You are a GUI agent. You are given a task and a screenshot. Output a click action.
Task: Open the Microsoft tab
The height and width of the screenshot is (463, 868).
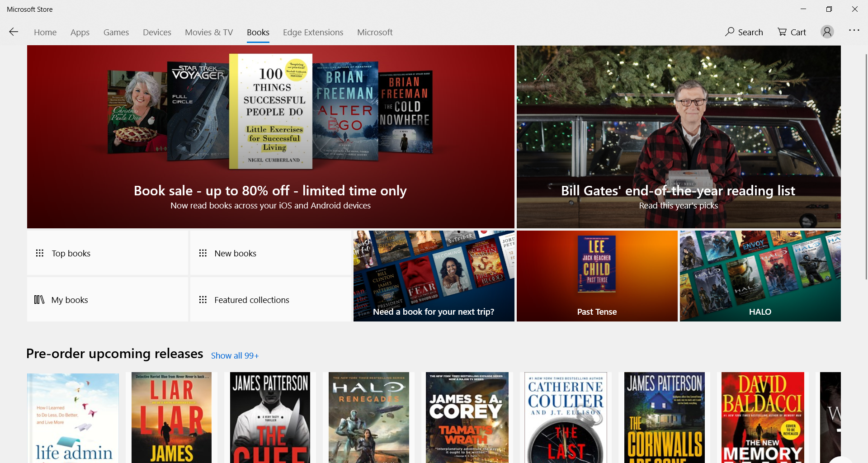click(x=375, y=32)
